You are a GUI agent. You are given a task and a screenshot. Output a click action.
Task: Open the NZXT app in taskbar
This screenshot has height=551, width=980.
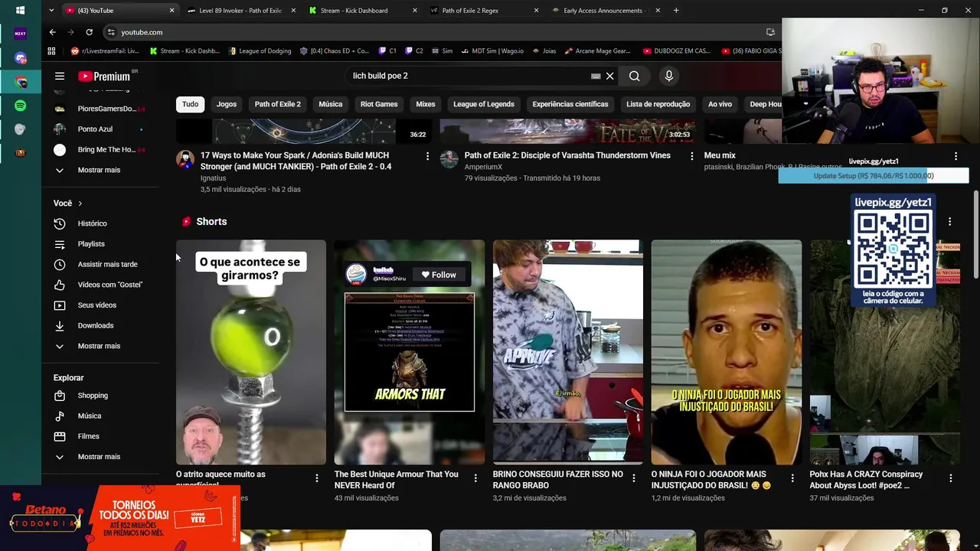pos(20,34)
